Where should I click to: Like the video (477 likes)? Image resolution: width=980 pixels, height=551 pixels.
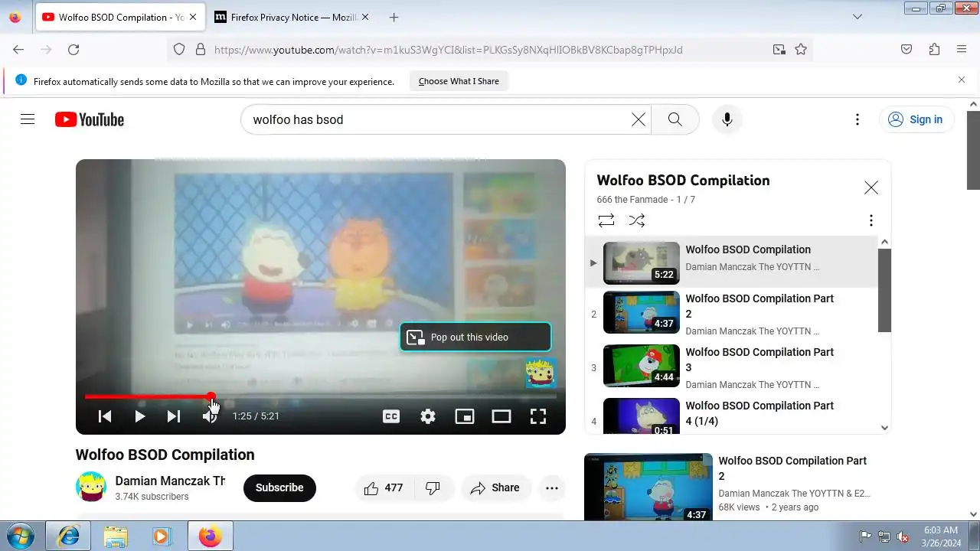click(384, 487)
